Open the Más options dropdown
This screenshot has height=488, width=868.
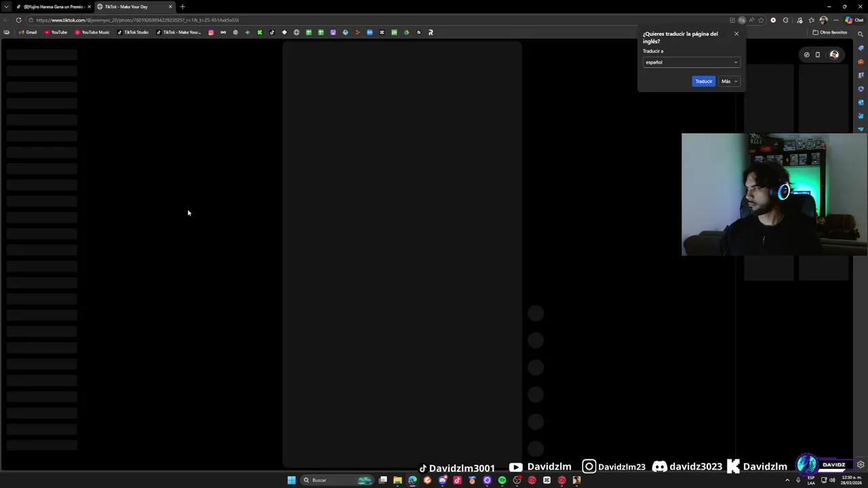(x=729, y=81)
